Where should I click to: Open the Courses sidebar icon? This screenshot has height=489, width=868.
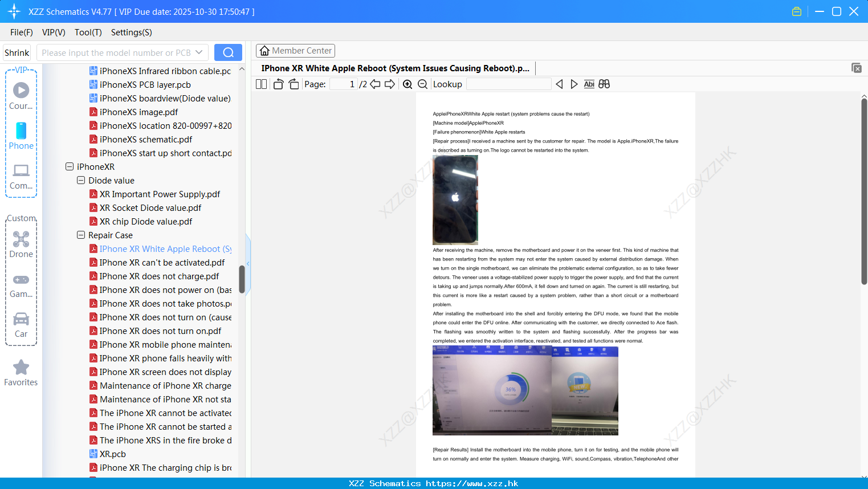click(x=21, y=96)
